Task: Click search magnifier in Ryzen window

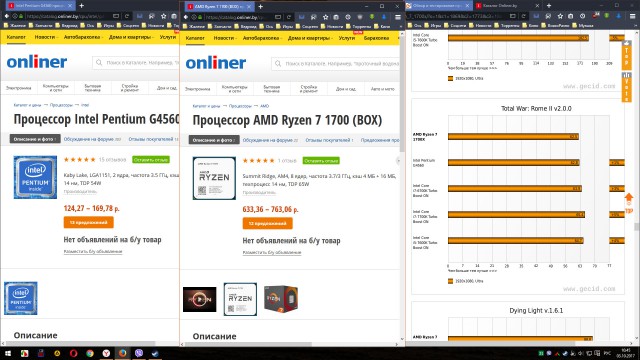Action: coord(278,64)
